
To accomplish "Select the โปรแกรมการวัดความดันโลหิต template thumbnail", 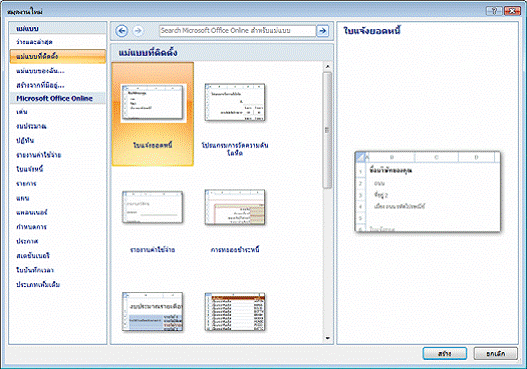I will coord(235,102).
